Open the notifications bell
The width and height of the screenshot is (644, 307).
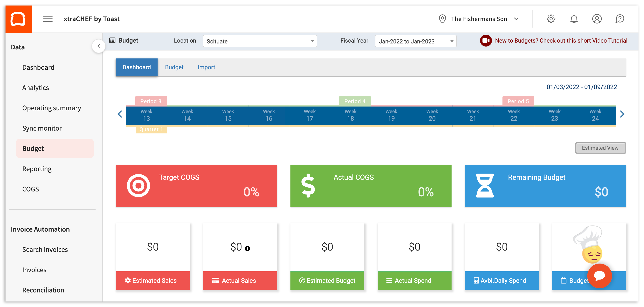[x=574, y=19]
